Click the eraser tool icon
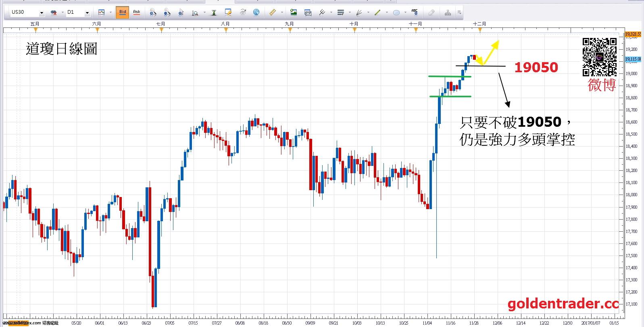Viewport: 644px width, 327px height. click(x=431, y=13)
